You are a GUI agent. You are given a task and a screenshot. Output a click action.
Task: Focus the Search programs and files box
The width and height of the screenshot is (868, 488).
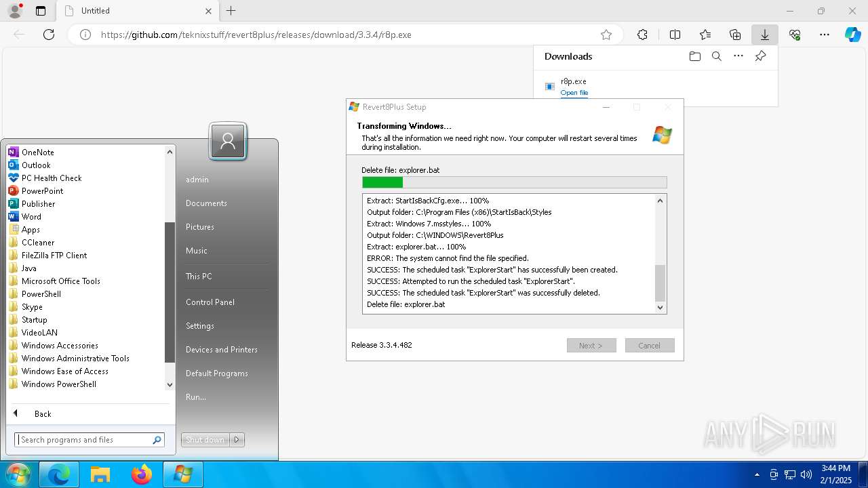(x=90, y=440)
